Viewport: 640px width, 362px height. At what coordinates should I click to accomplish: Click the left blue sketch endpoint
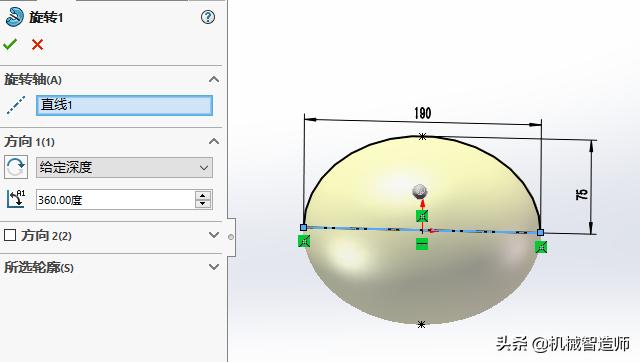pos(303,227)
